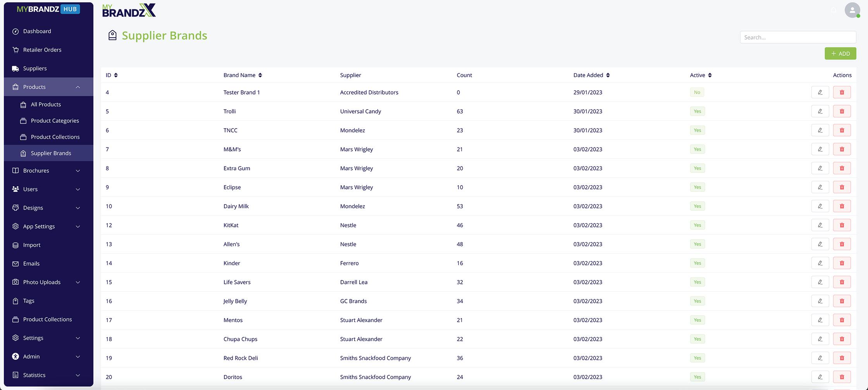The image size is (868, 390).
Task: Click the Search input field
Action: pyautogui.click(x=798, y=37)
